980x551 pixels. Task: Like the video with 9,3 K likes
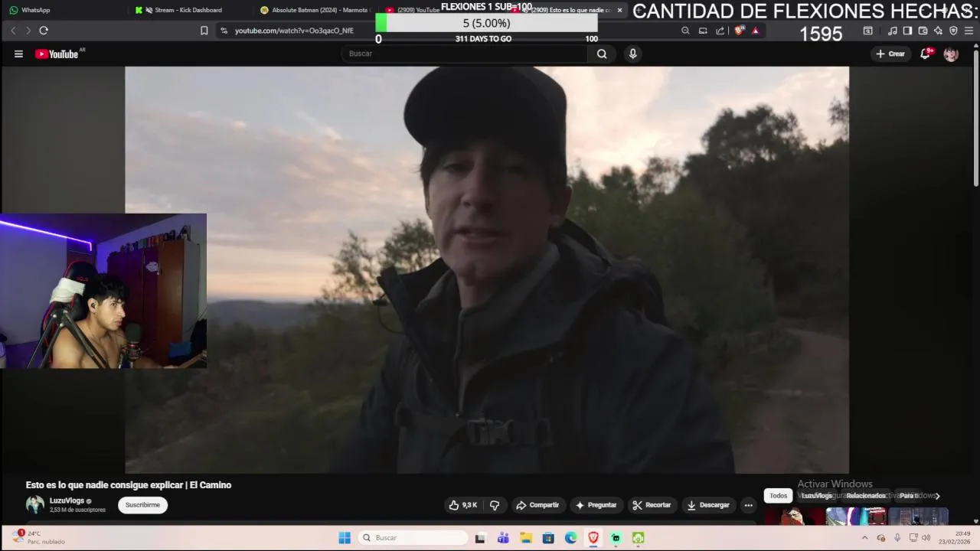point(463,505)
